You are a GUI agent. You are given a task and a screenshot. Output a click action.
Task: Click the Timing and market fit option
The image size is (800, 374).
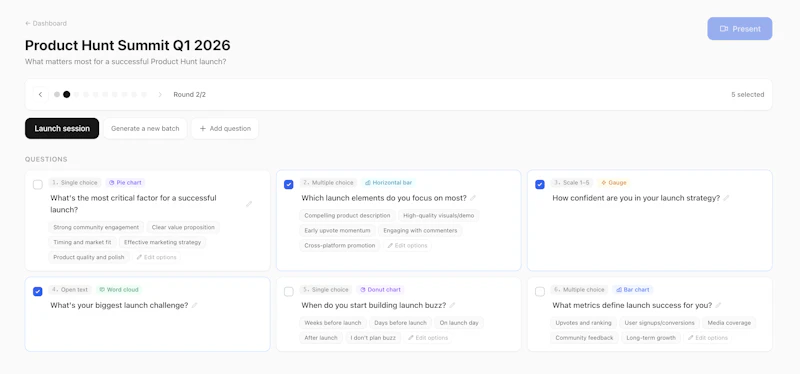pos(83,242)
